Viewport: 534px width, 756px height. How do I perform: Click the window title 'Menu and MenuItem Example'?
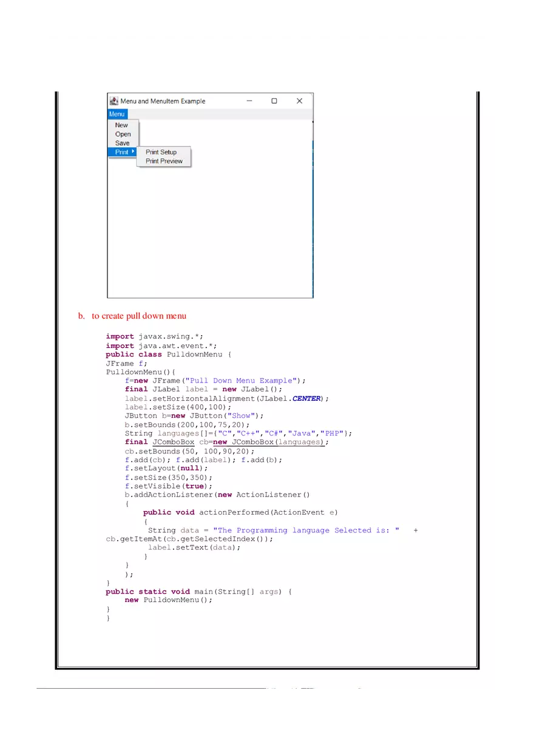pyautogui.click(x=163, y=101)
